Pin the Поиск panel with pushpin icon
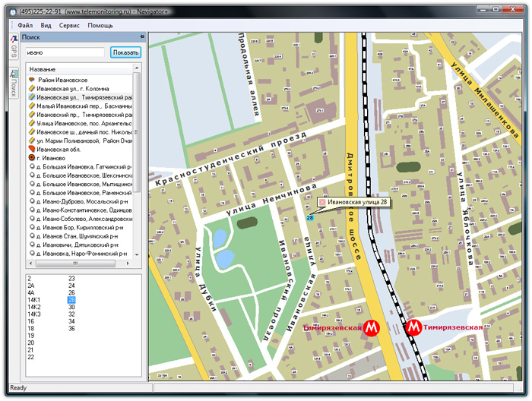532x401 pixels. [x=142, y=36]
